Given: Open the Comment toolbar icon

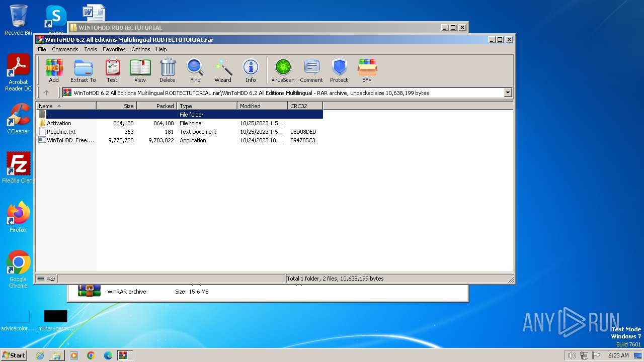Looking at the screenshot, I should tap(311, 70).
